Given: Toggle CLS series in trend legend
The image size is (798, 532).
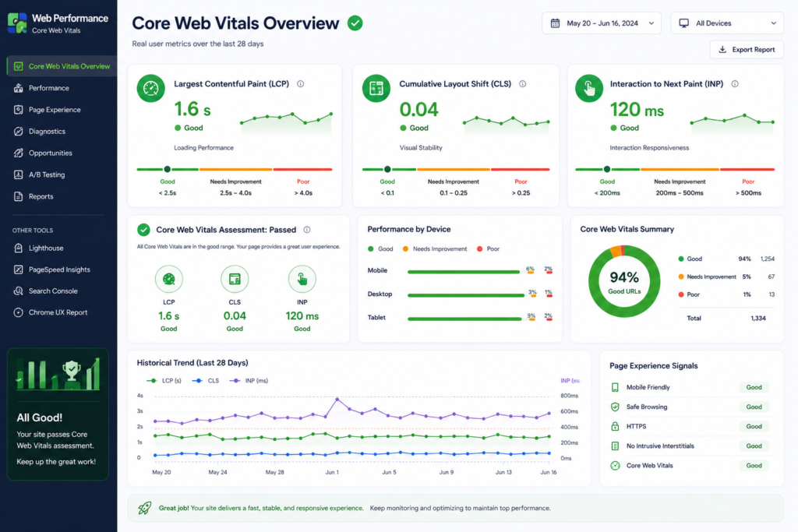Looking at the screenshot, I should tap(205, 380).
